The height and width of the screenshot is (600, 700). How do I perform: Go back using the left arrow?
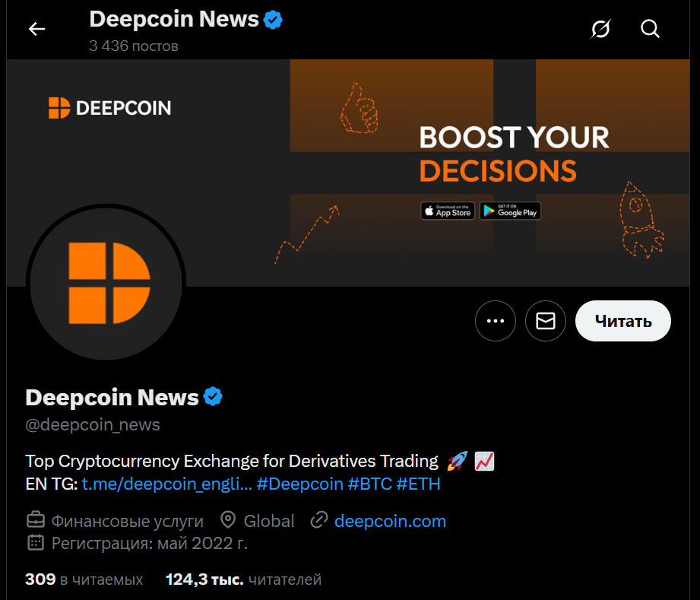coord(36,29)
